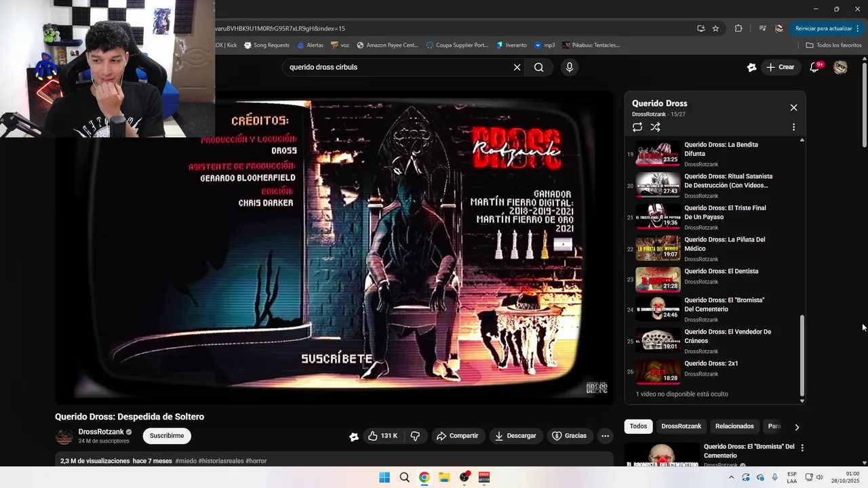This screenshot has height=488, width=868.
Task: Open the Windows Start menu
Action: point(384,477)
